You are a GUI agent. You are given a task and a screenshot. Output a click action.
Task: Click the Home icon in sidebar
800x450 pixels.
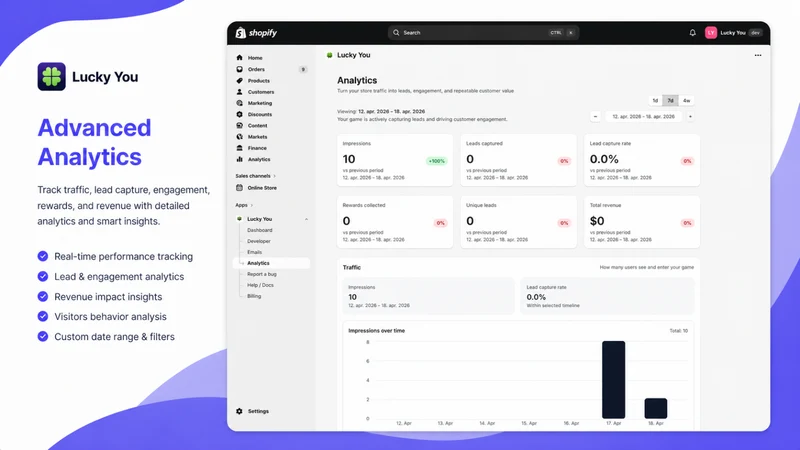(x=239, y=58)
